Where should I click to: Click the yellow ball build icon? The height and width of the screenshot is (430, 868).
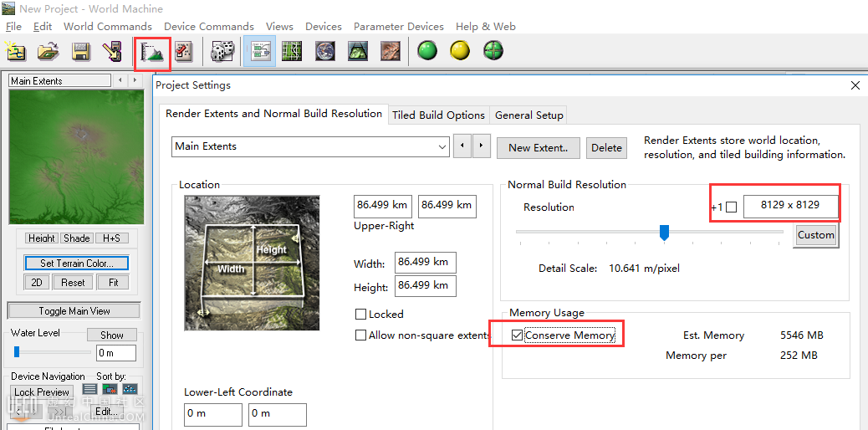click(460, 51)
